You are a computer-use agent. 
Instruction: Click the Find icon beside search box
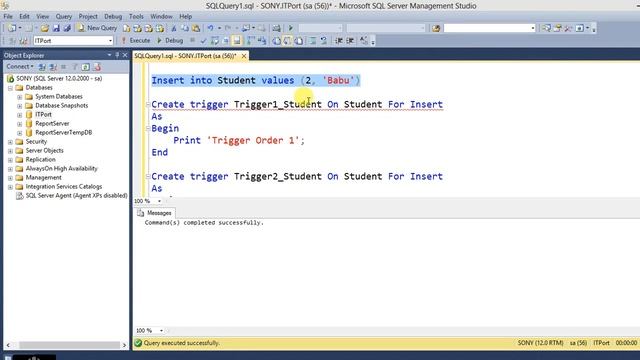coord(436,28)
